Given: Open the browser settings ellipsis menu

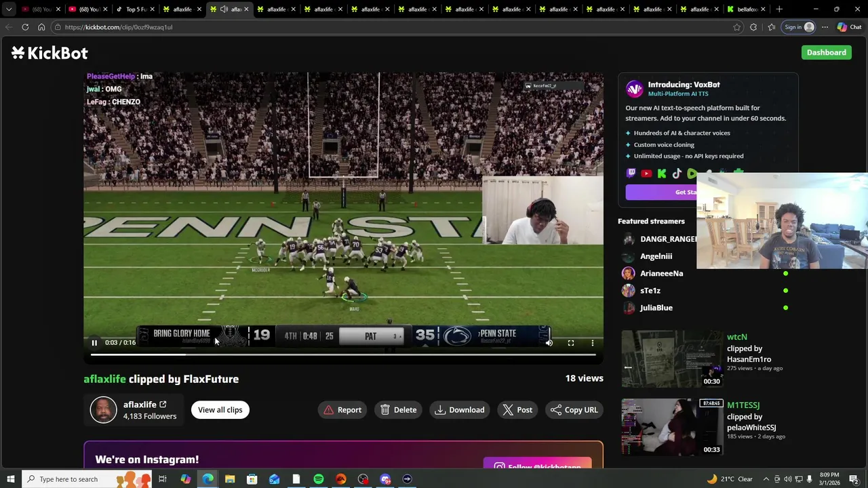Looking at the screenshot, I should coord(825,27).
